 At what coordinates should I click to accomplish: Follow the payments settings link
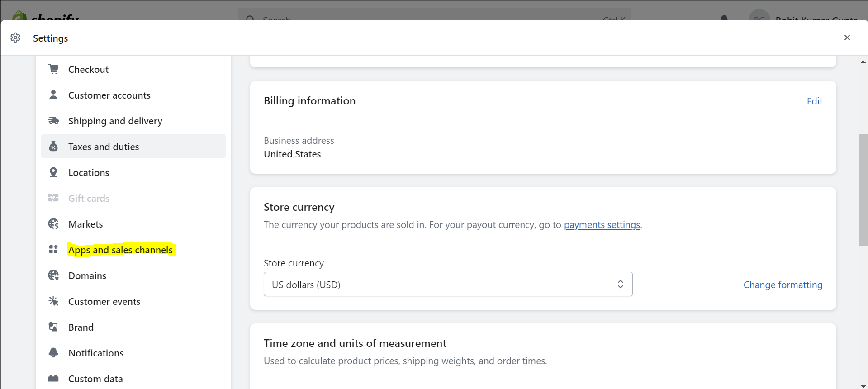[x=602, y=225]
